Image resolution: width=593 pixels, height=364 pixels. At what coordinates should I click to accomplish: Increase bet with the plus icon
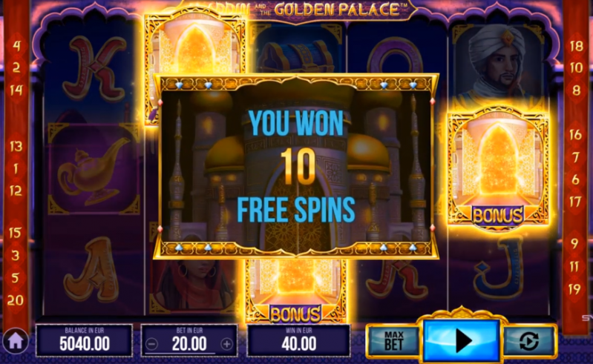(x=226, y=344)
